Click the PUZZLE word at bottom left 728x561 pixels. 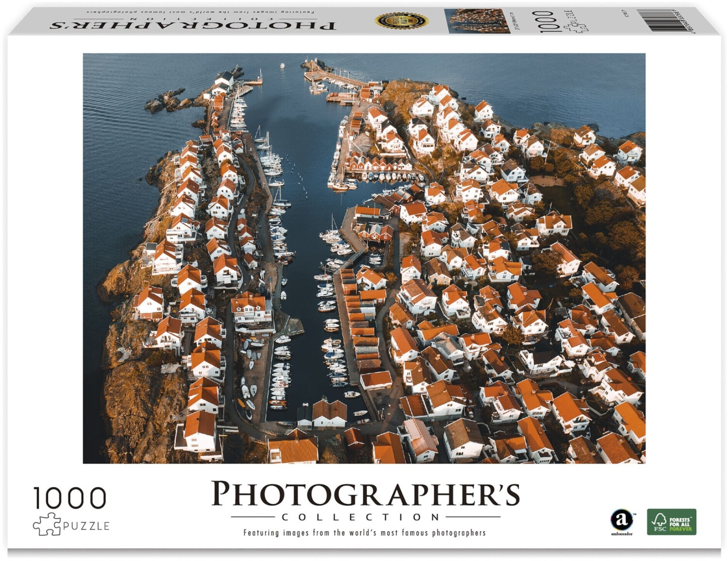pos(86,526)
